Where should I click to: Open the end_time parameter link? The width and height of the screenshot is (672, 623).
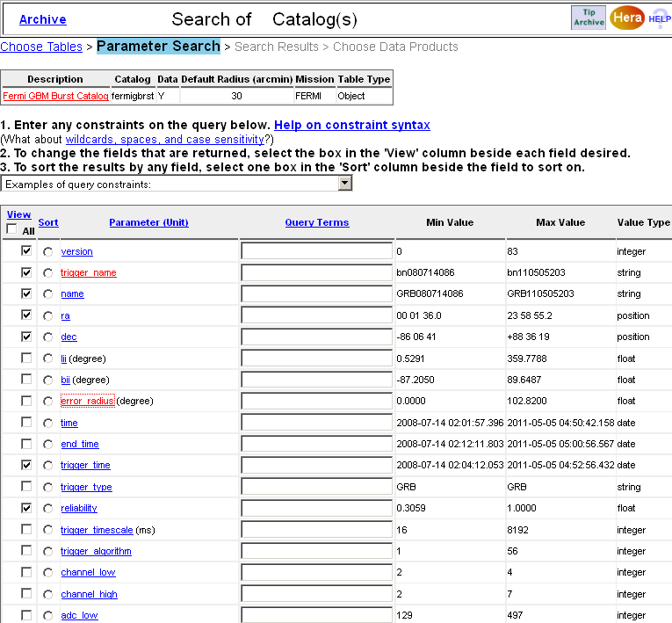[x=80, y=444]
